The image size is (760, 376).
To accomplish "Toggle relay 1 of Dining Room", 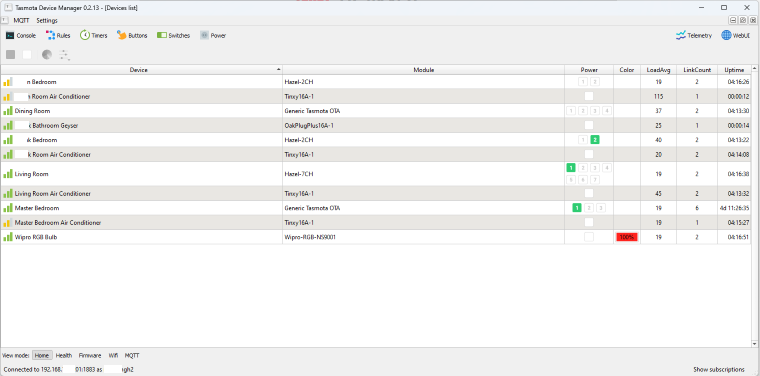I will 571,111.
